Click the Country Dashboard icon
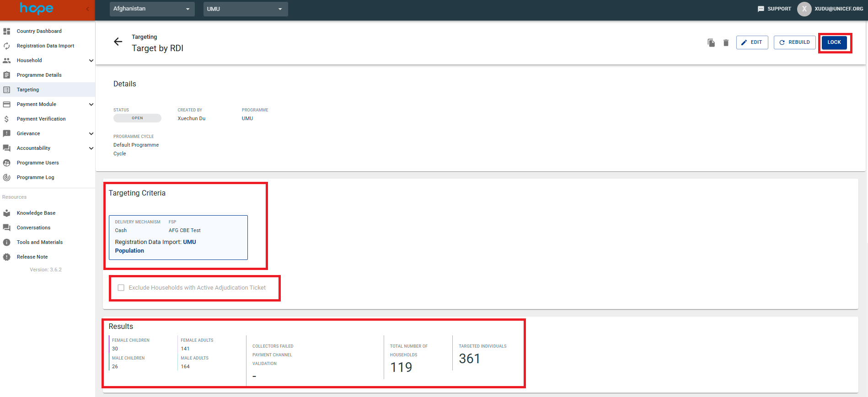The height and width of the screenshot is (397, 868). [x=7, y=31]
